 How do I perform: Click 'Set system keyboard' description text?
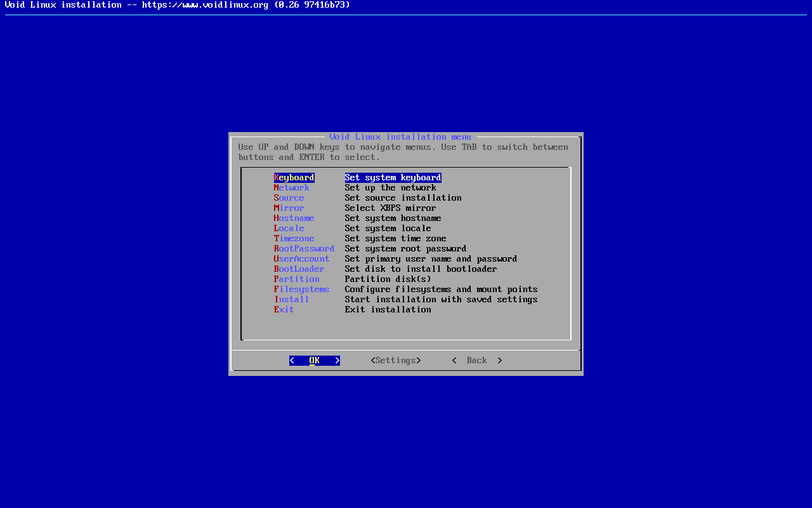(393, 178)
